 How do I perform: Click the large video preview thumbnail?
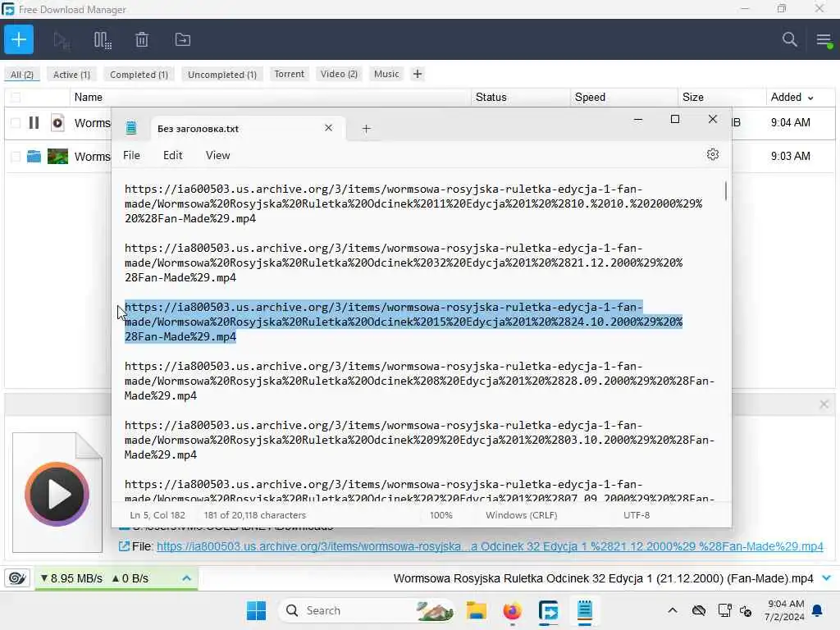pos(57,493)
